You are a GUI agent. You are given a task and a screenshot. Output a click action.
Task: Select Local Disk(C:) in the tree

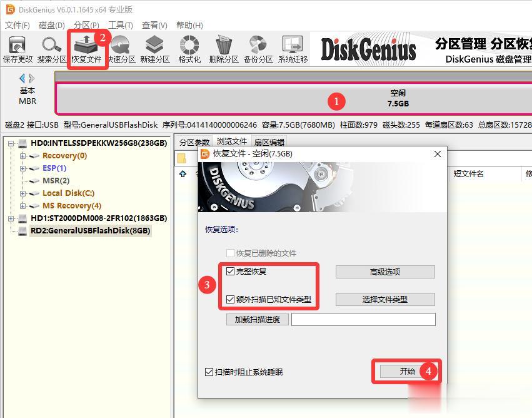coord(69,193)
